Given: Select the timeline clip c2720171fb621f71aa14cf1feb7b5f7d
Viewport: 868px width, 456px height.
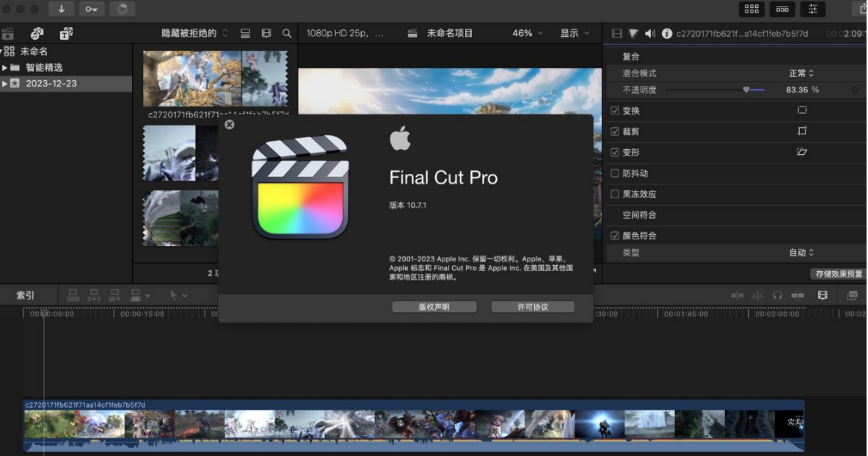Looking at the screenshot, I should pyautogui.click(x=414, y=425).
